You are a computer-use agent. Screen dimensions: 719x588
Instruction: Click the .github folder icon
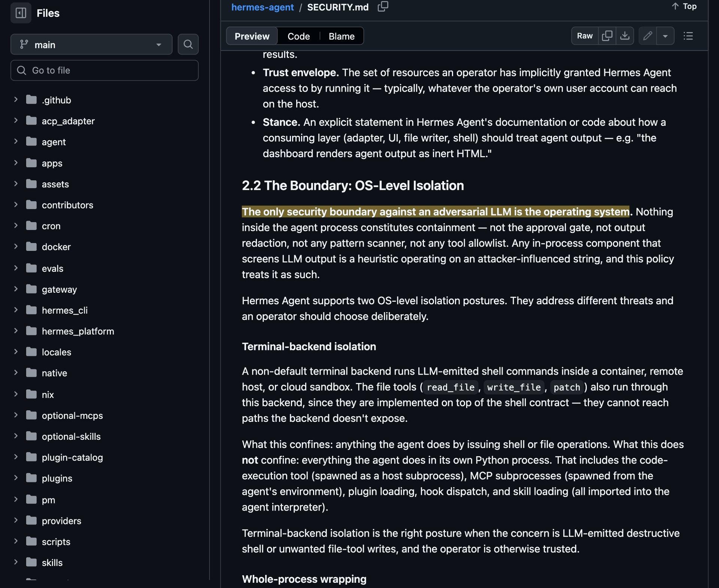click(31, 100)
